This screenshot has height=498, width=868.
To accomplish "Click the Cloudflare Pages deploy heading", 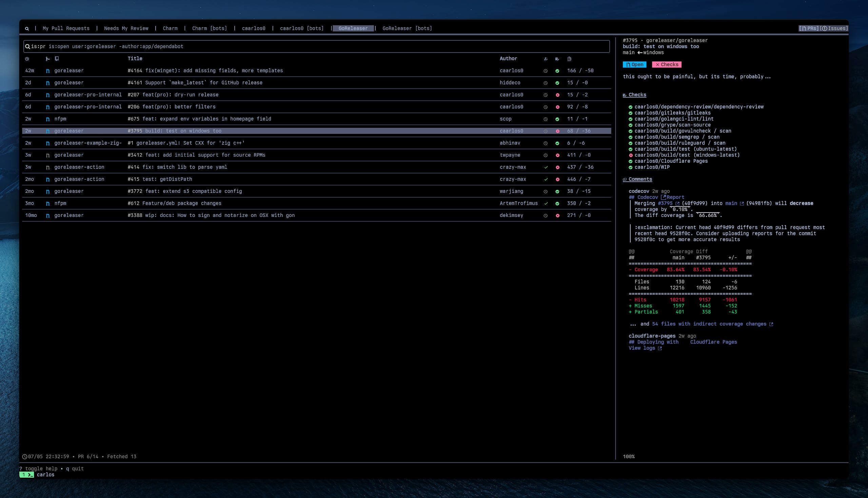I will point(683,342).
